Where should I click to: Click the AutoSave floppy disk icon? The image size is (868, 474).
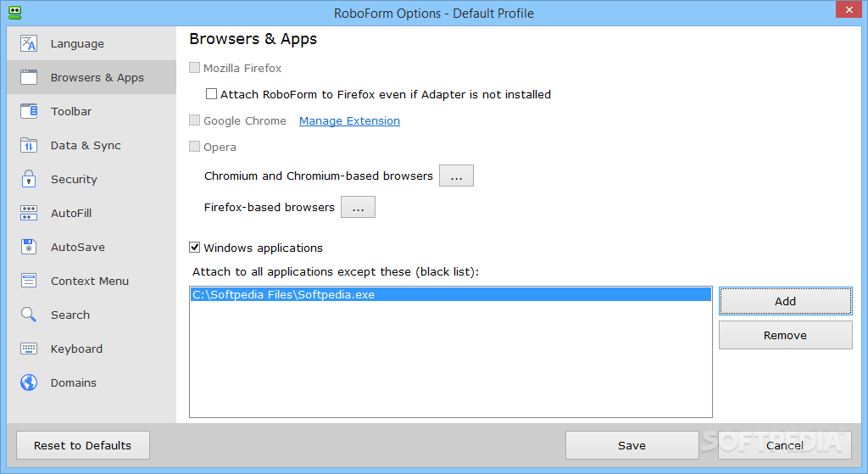coord(29,247)
